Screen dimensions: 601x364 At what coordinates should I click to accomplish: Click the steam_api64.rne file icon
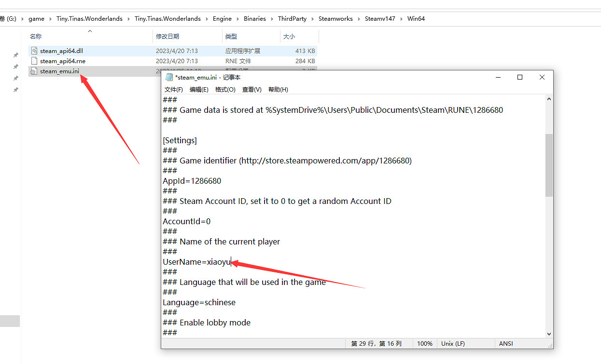pyautogui.click(x=34, y=61)
